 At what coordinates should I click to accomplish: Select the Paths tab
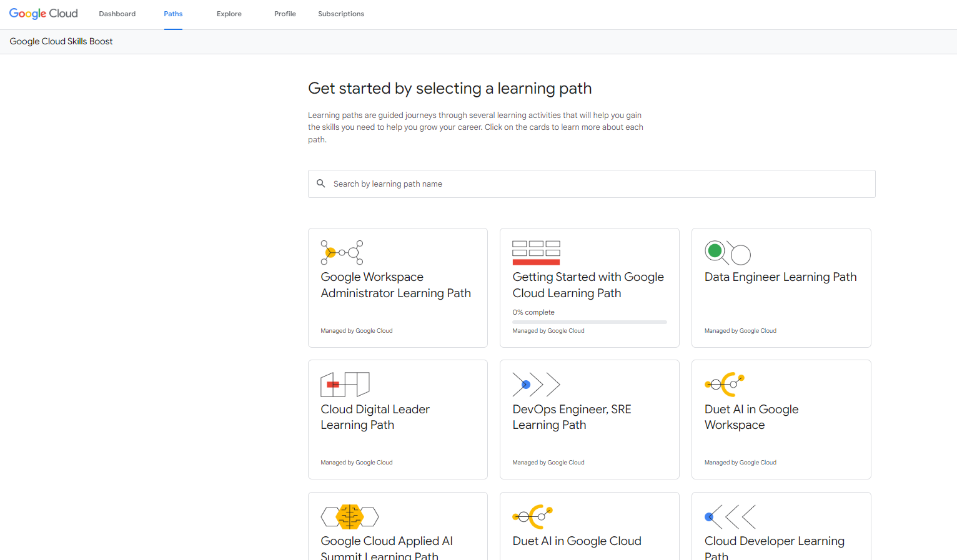tap(173, 14)
